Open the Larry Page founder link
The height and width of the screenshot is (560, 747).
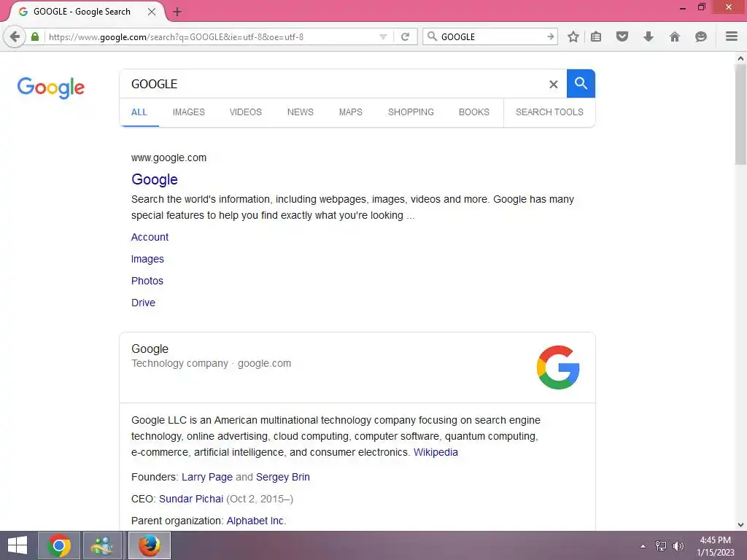pos(206,477)
